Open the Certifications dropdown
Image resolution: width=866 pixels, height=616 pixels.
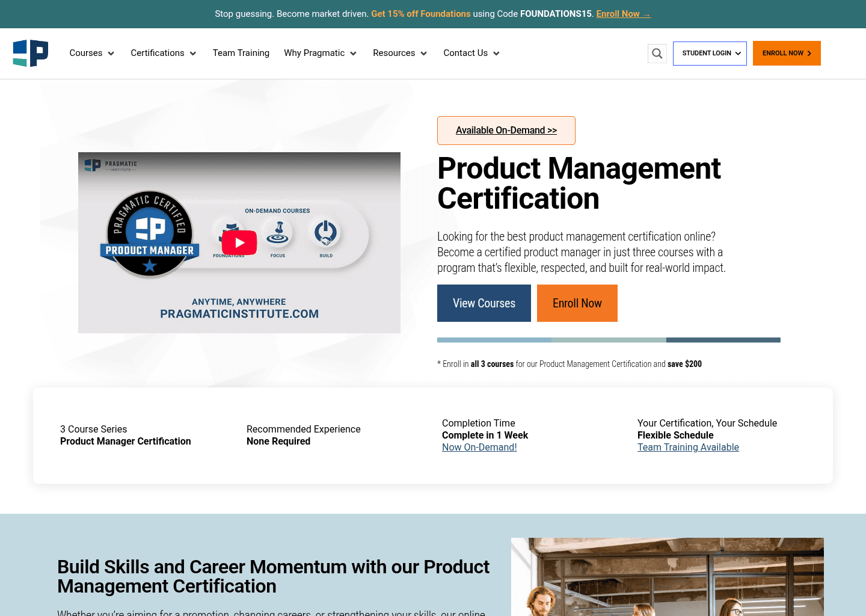pyautogui.click(x=163, y=53)
